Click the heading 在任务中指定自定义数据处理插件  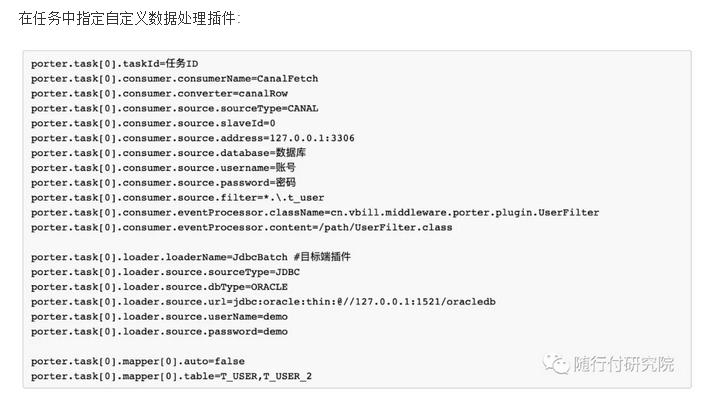tap(129, 18)
